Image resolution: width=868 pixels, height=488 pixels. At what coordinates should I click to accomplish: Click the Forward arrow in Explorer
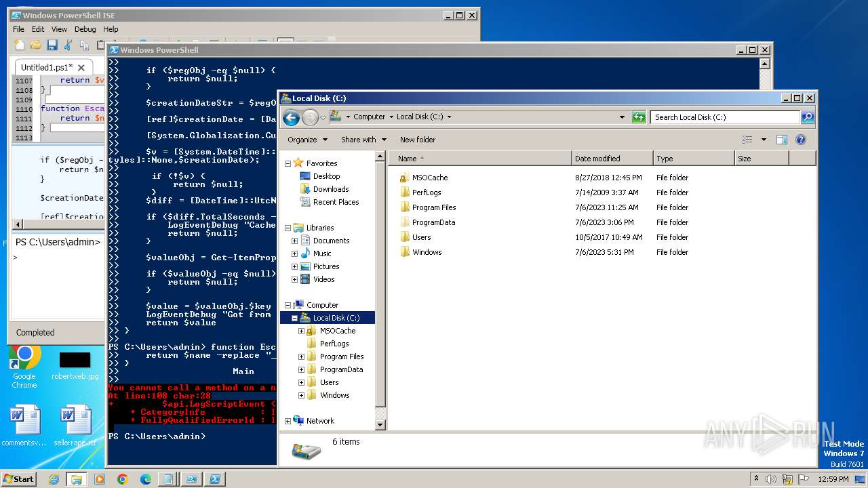[310, 118]
